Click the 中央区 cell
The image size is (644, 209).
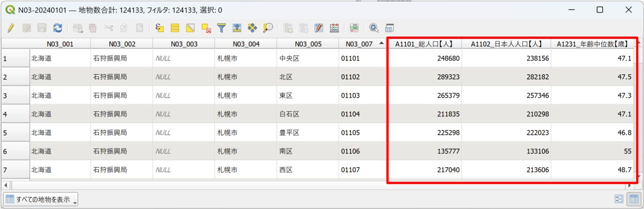click(x=308, y=58)
